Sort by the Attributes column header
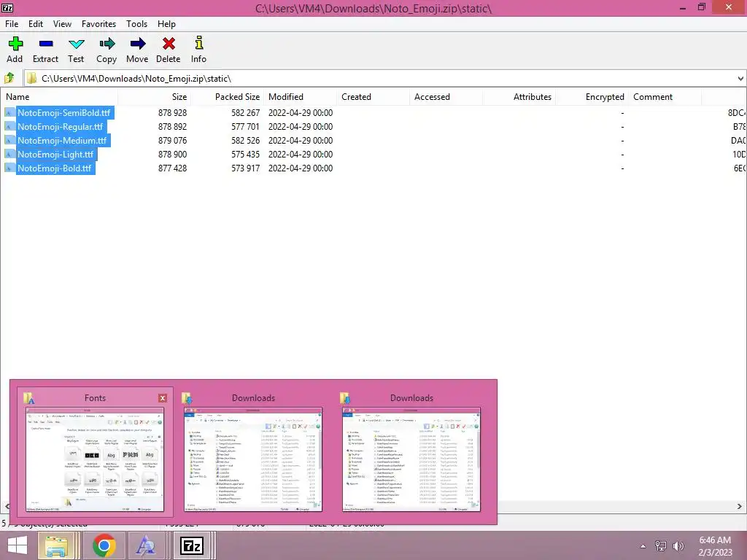The width and height of the screenshot is (747, 560). (x=519, y=97)
